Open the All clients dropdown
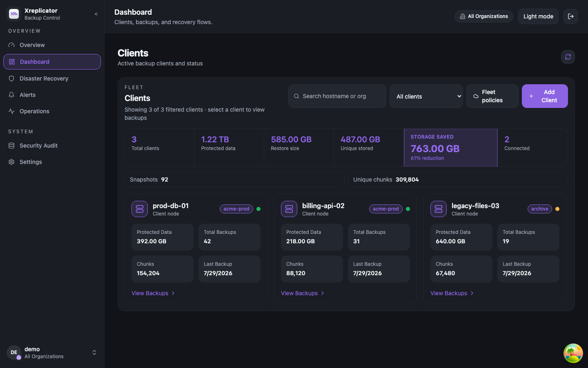Screen dimensions: 588x368 426,96
